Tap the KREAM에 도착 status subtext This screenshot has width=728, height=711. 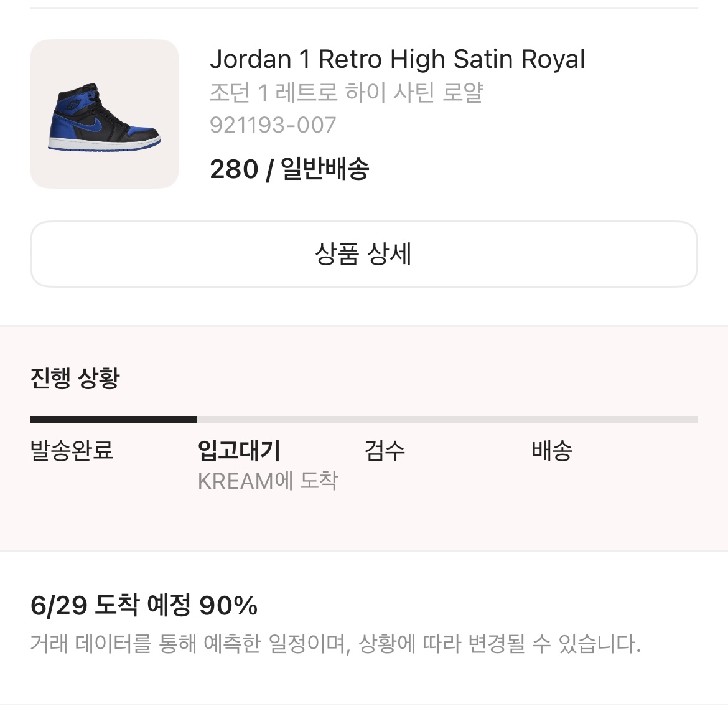coord(268,481)
